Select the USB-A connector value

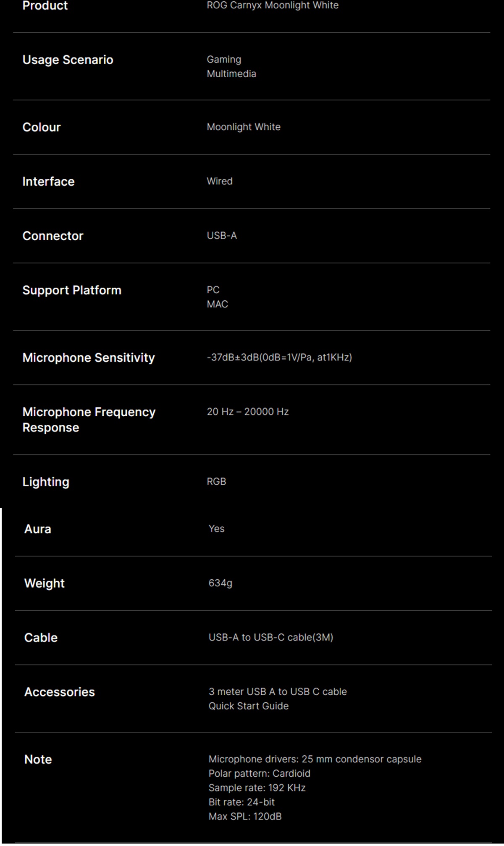point(222,236)
